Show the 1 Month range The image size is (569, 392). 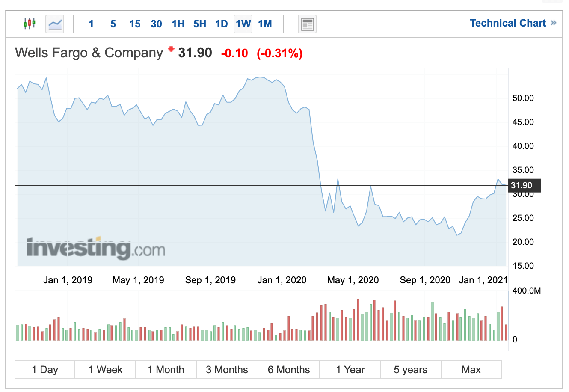tap(166, 370)
